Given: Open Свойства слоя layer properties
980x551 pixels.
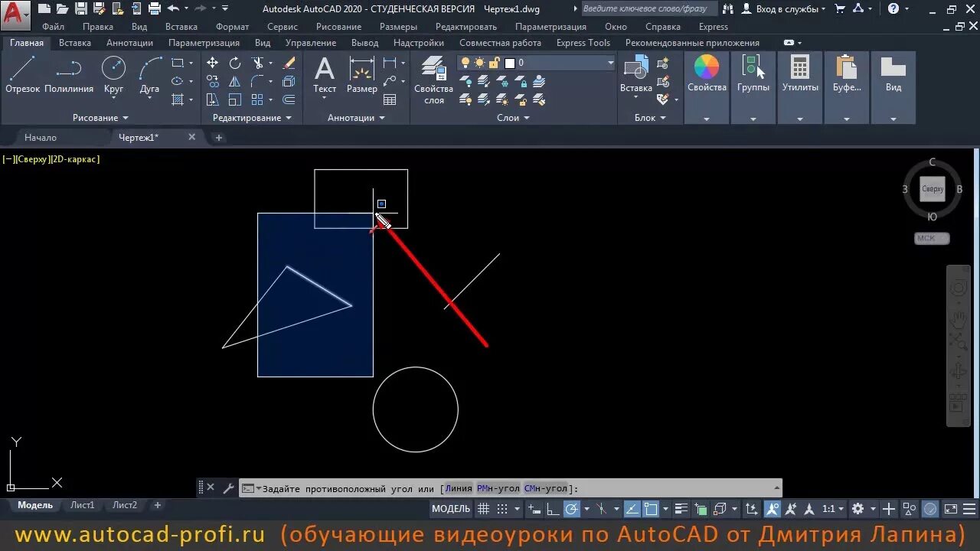Looking at the screenshot, I should click(434, 80).
